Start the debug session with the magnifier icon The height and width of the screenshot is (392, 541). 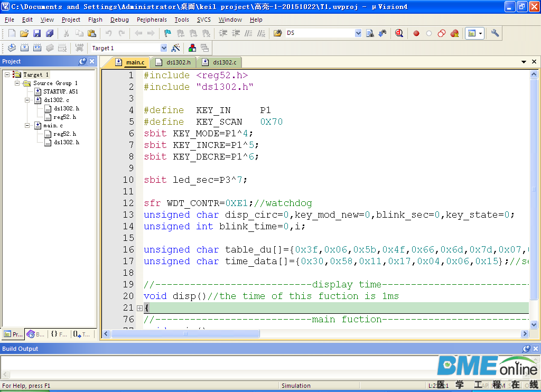pyautogui.click(x=399, y=33)
